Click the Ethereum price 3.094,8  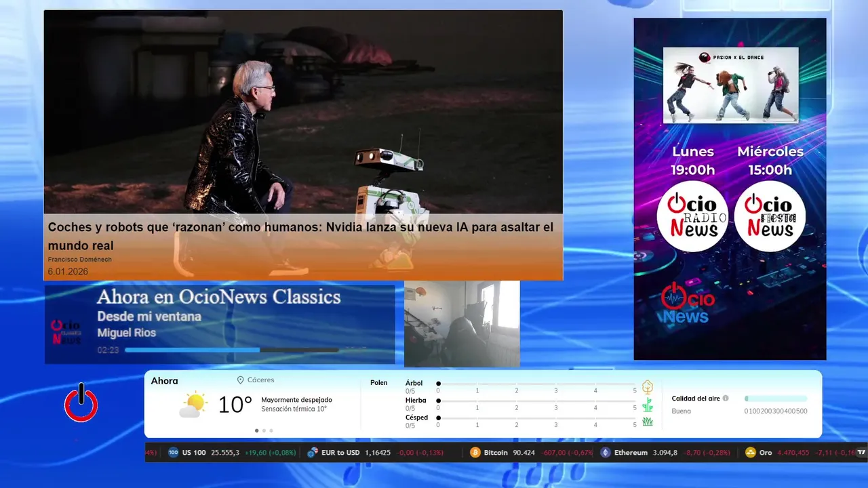click(x=665, y=453)
